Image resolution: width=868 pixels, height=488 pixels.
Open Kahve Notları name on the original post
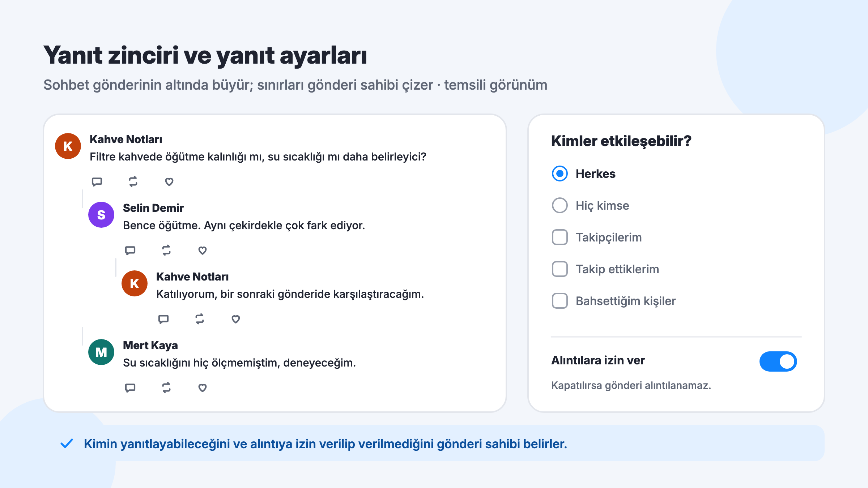pyautogui.click(x=126, y=139)
